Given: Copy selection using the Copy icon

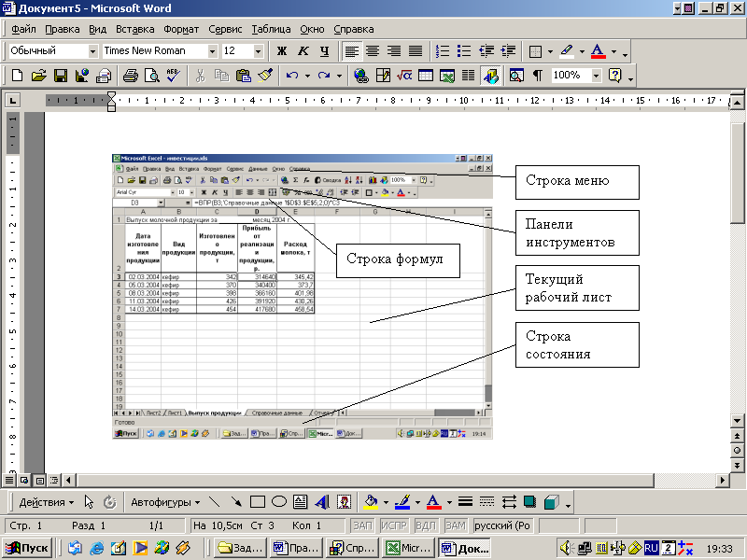Looking at the screenshot, I should click(x=221, y=76).
